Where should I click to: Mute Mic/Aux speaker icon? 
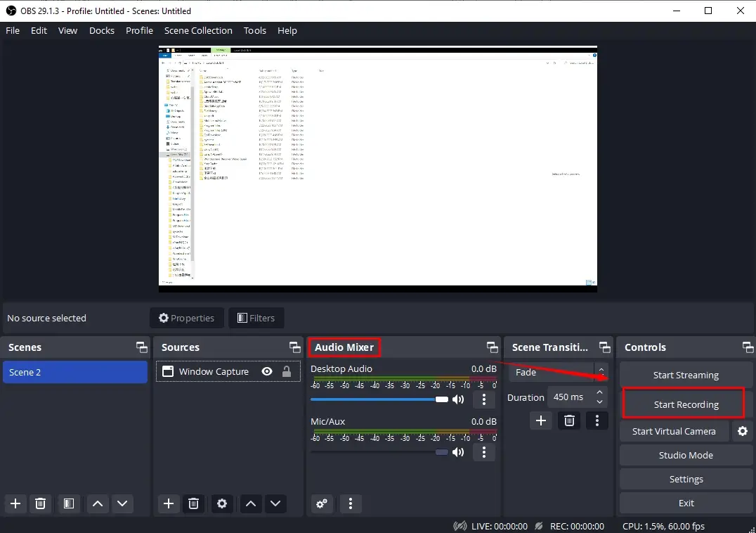[458, 452]
